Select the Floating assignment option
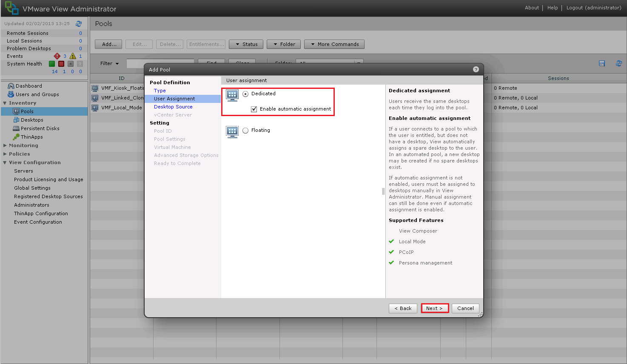Viewport: 627px width, 364px height. pos(245,131)
